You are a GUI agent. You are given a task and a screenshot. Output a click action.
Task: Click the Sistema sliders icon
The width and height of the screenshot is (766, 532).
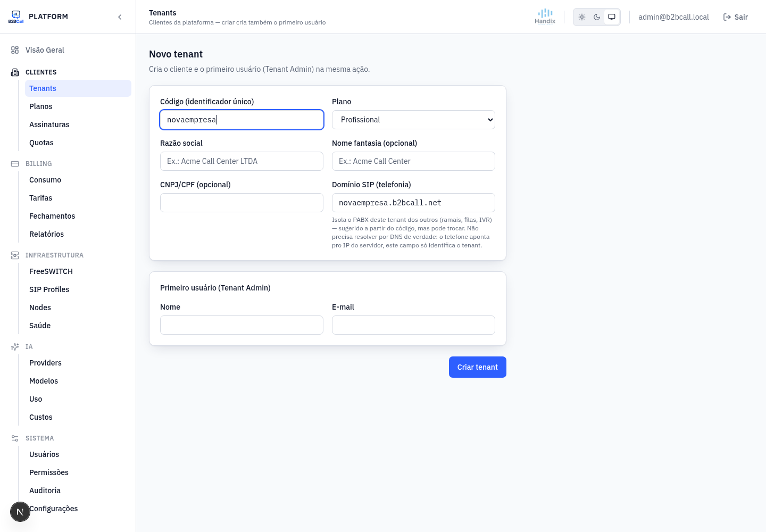(15, 438)
